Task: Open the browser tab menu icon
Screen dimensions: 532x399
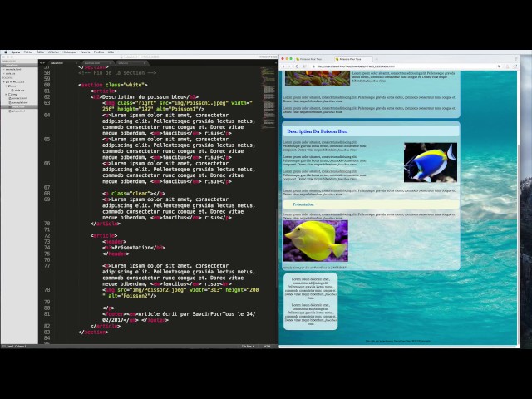Action: pos(515,59)
